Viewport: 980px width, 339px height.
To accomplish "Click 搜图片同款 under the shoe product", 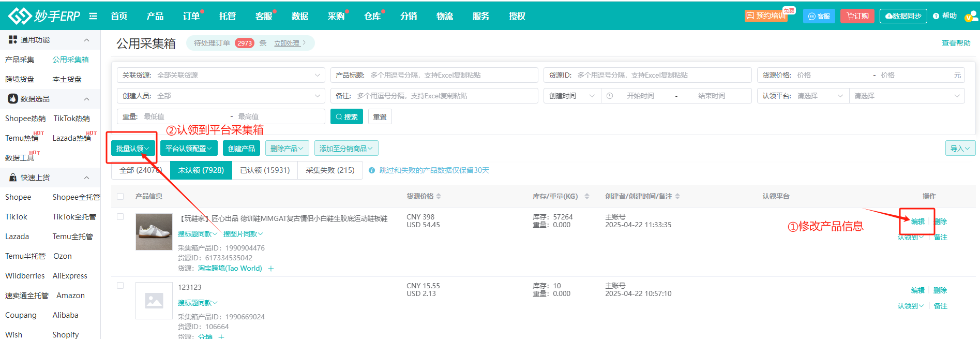I will pyautogui.click(x=243, y=234).
